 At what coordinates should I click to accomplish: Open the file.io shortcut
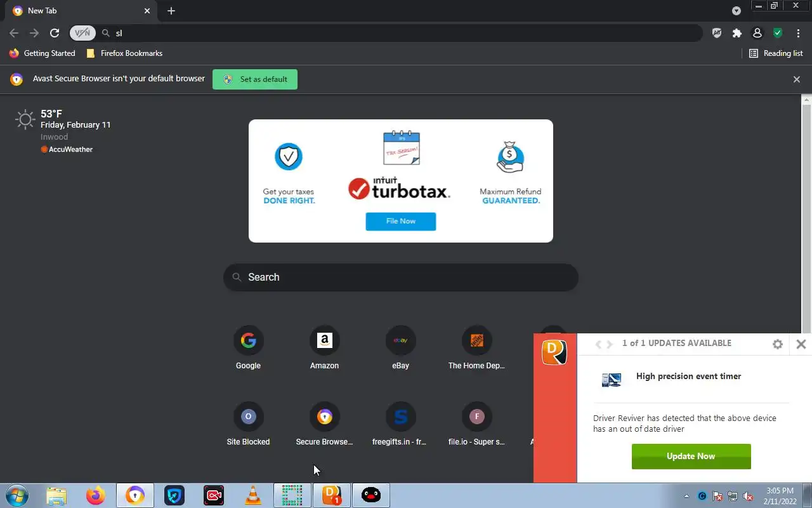click(476, 424)
